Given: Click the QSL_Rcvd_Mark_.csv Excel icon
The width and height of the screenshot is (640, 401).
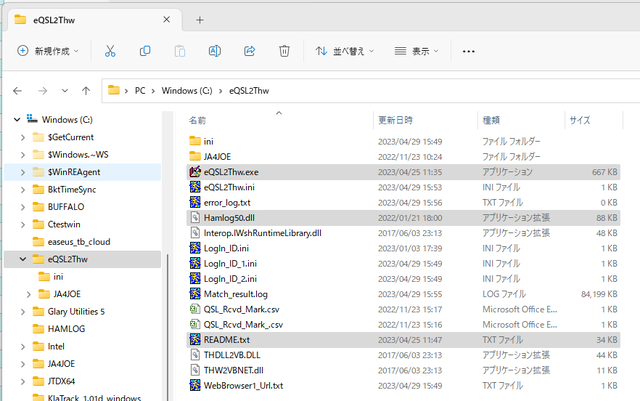Looking at the screenshot, I should [x=195, y=324].
